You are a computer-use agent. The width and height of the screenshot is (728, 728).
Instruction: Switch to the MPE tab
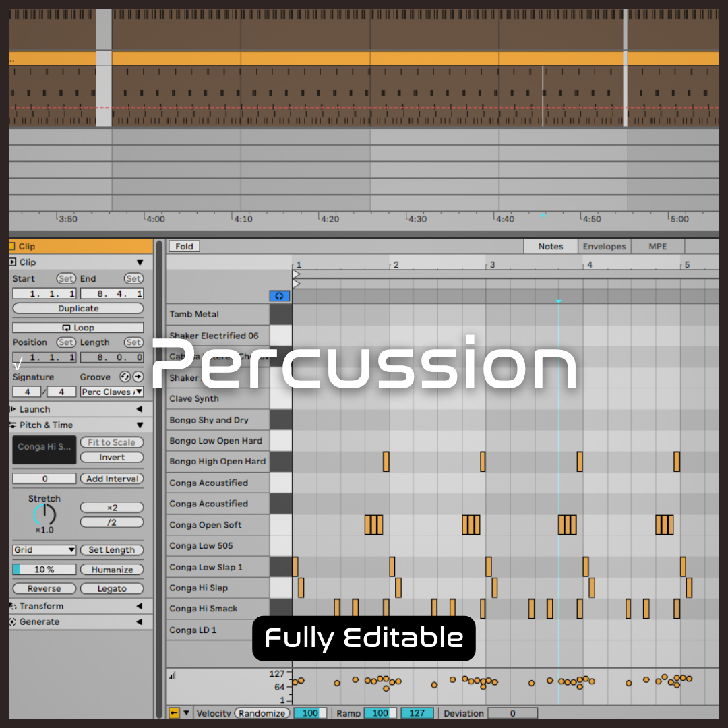pos(657,247)
